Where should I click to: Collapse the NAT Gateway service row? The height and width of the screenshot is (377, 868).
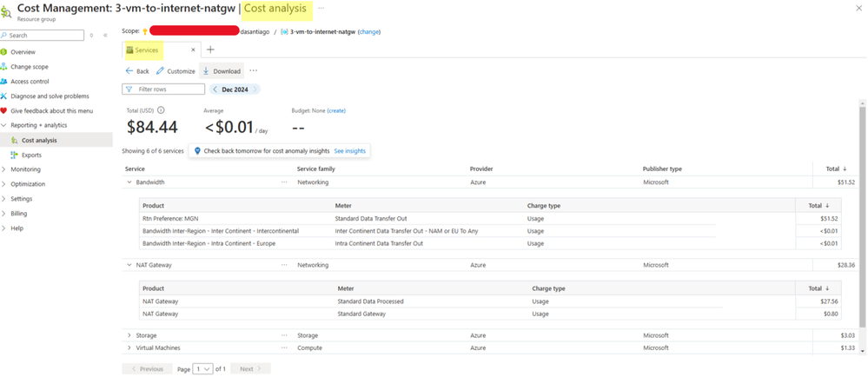(x=129, y=265)
